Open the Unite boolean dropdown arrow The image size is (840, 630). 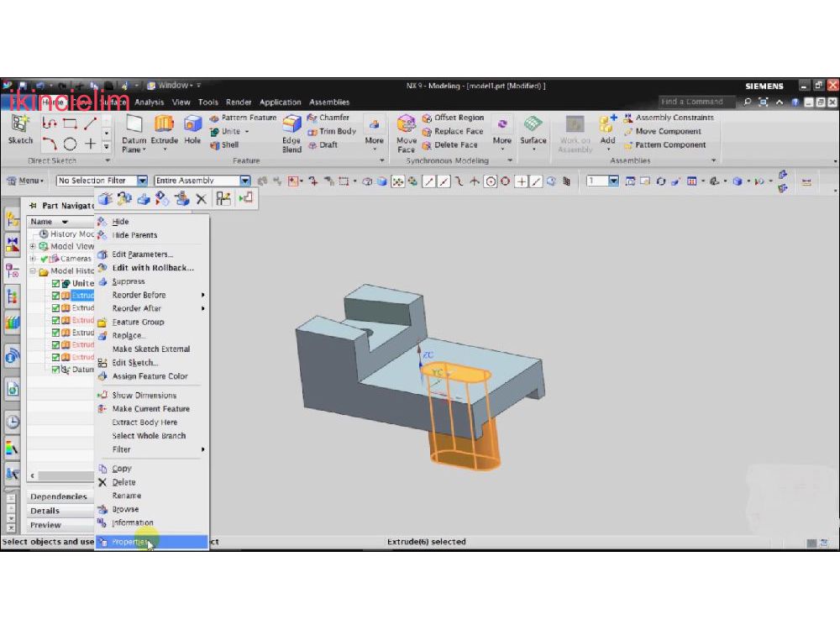pyautogui.click(x=247, y=132)
